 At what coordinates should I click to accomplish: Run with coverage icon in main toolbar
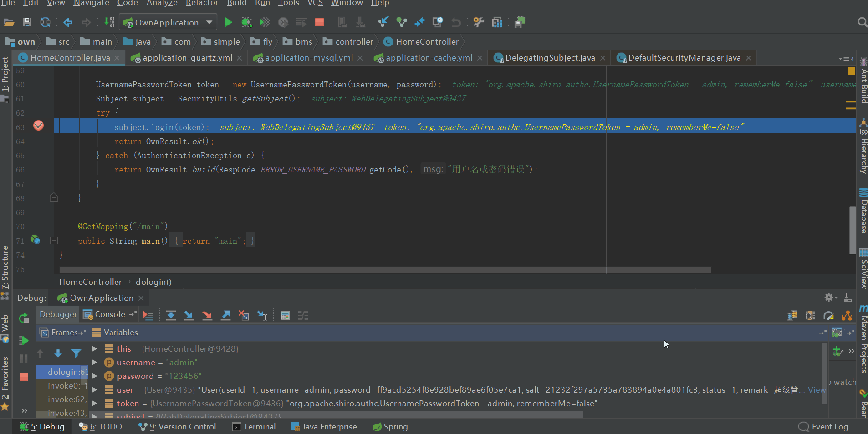[265, 22]
